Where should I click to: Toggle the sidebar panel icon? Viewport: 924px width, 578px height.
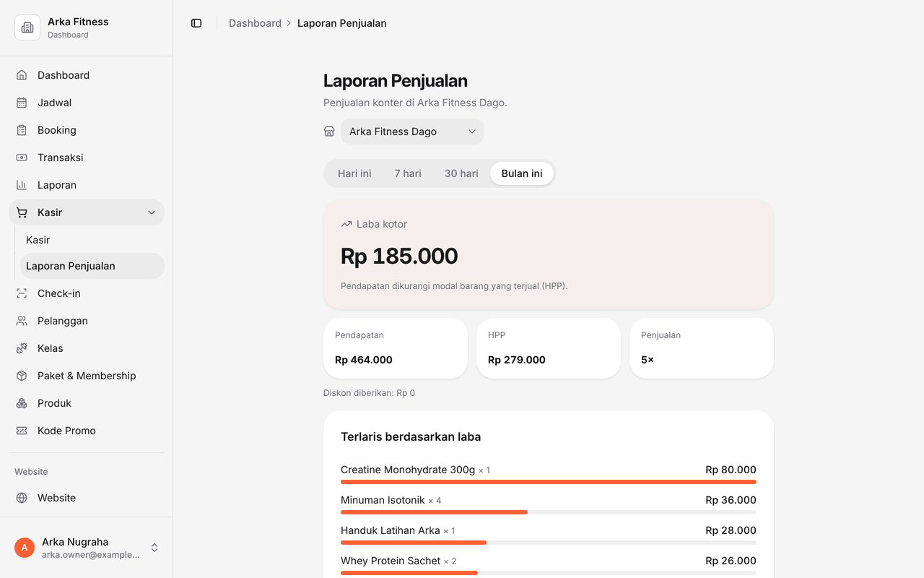click(x=196, y=23)
